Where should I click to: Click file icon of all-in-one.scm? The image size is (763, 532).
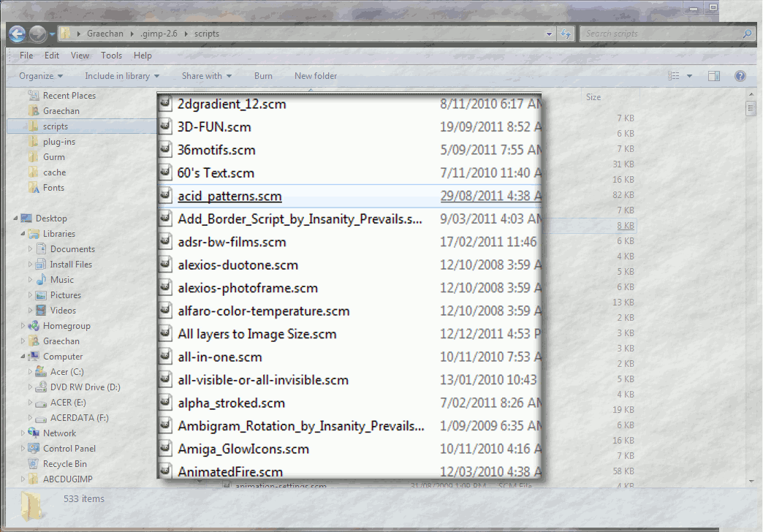(165, 357)
